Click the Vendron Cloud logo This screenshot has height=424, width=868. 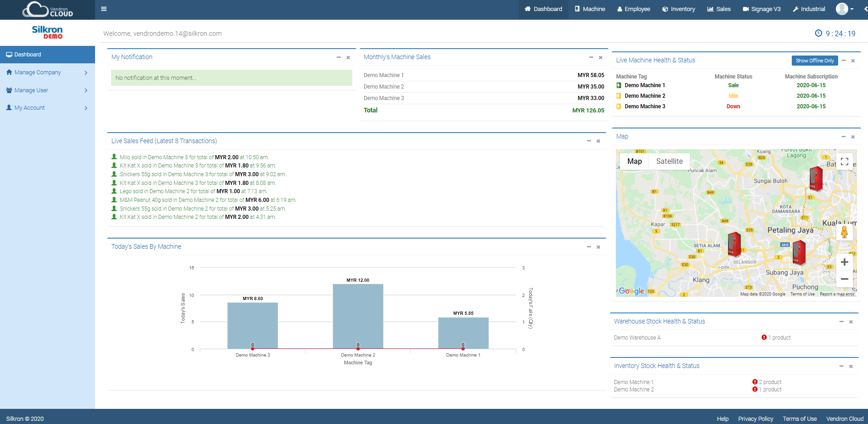(x=46, y=9)
